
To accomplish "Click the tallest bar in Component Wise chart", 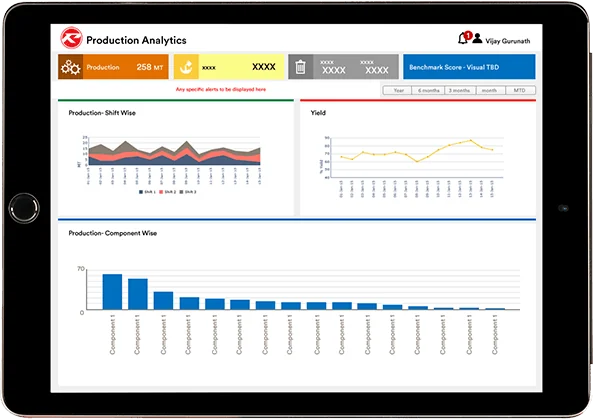I will click(112, 292).
